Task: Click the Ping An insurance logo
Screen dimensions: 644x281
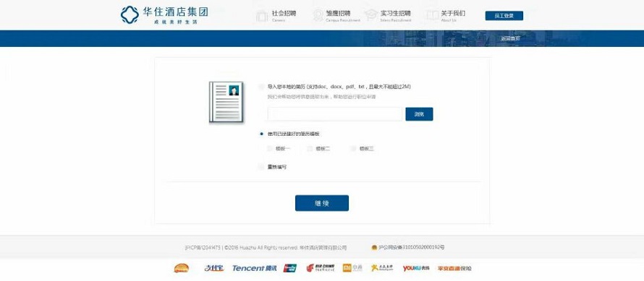Action: point(454,268)
